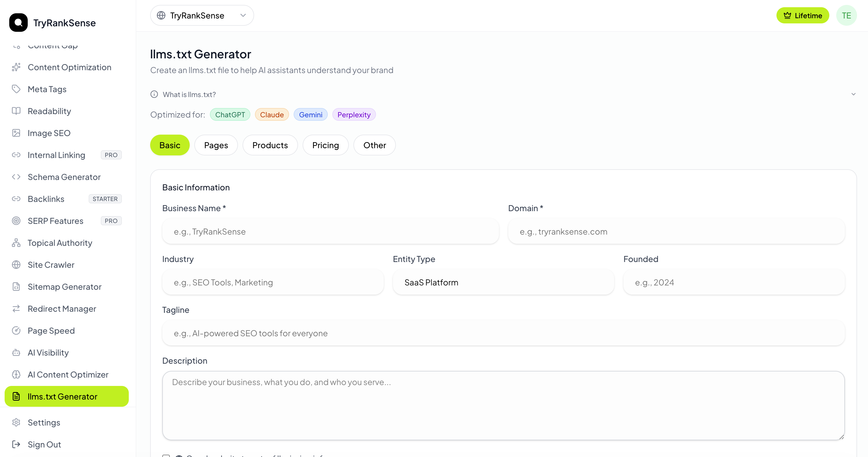Open the Image SEO tool
The height and width of the screenshot is (457, 868).
[49, 133]
